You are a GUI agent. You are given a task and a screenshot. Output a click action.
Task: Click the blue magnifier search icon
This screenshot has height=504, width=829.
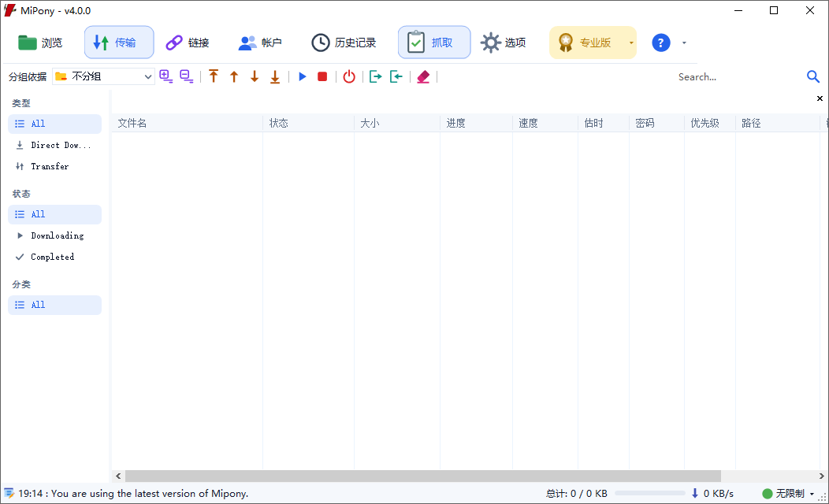click(813, 76)
